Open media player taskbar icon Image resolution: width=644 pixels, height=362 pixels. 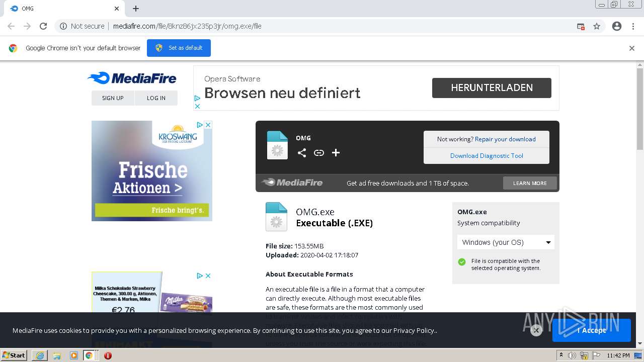73,355
